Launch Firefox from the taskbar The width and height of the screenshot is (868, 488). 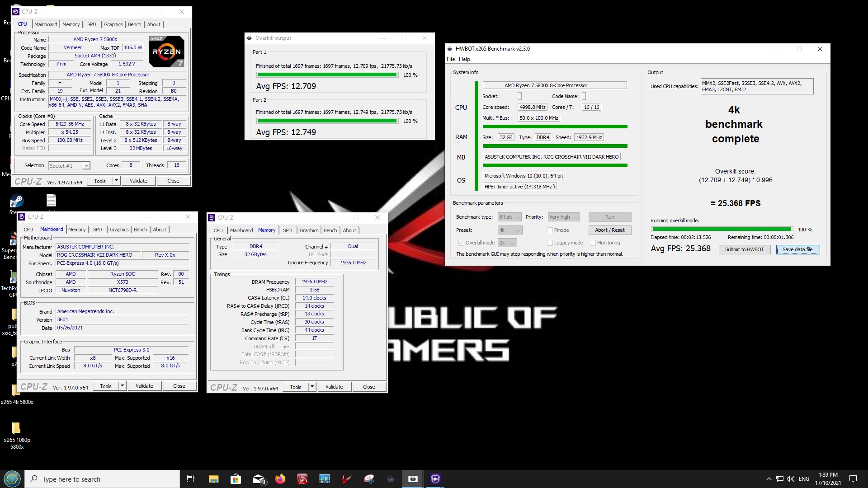[x=280, y=479]
